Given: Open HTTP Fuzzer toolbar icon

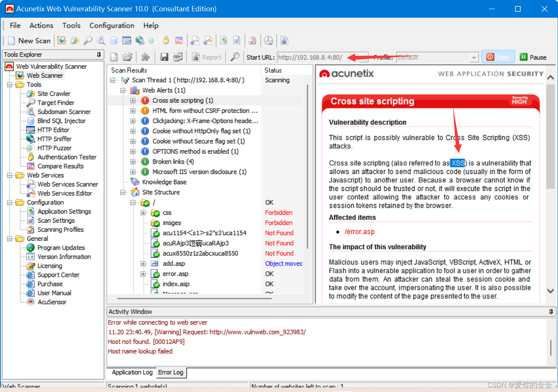Looking at the screenshot, I should (152, 40).
